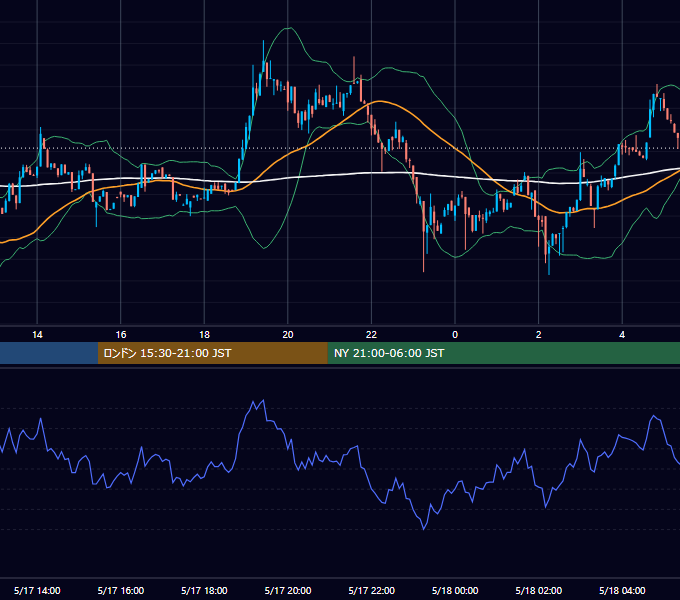Image resolution: width=680 pixels, height=600 pixels.
Task: Click the 5/17 22:00 label on oscillator axis
Action: (x=372, y=590)
